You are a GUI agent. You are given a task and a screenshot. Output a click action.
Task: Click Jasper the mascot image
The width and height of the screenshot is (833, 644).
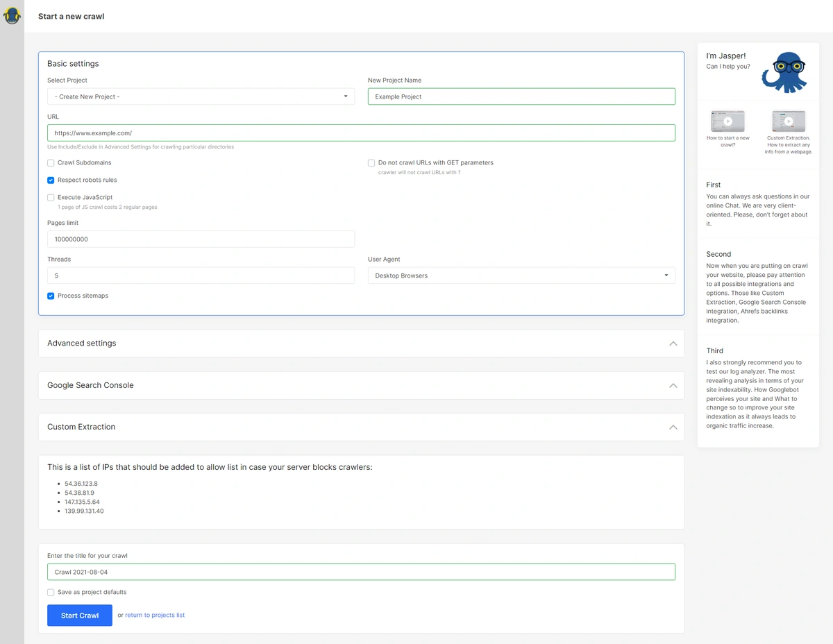click(x=784, y=72)
